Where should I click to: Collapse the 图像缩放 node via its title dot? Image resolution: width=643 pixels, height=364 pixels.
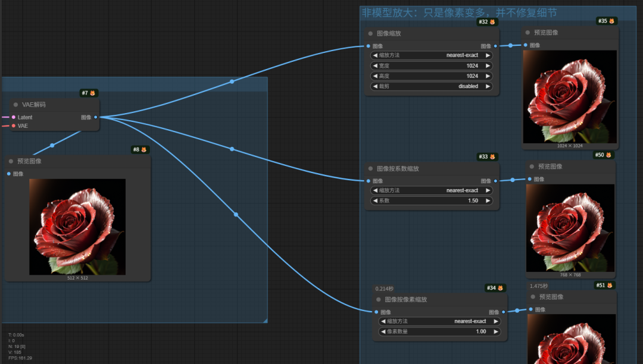(371, 33)
